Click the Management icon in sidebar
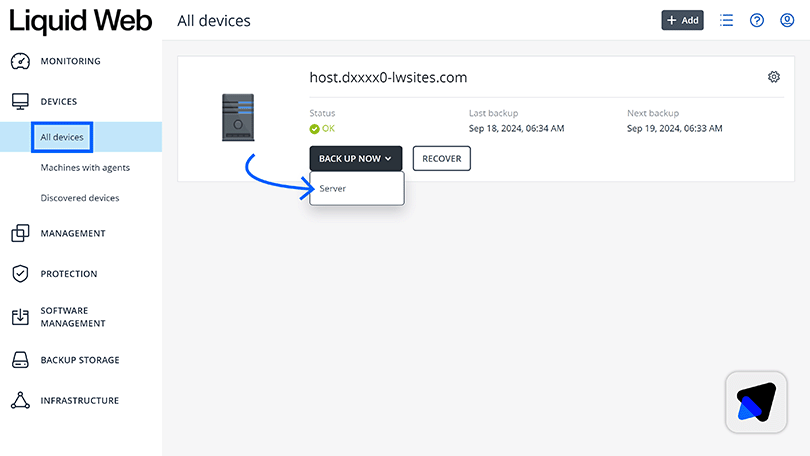 20,233
